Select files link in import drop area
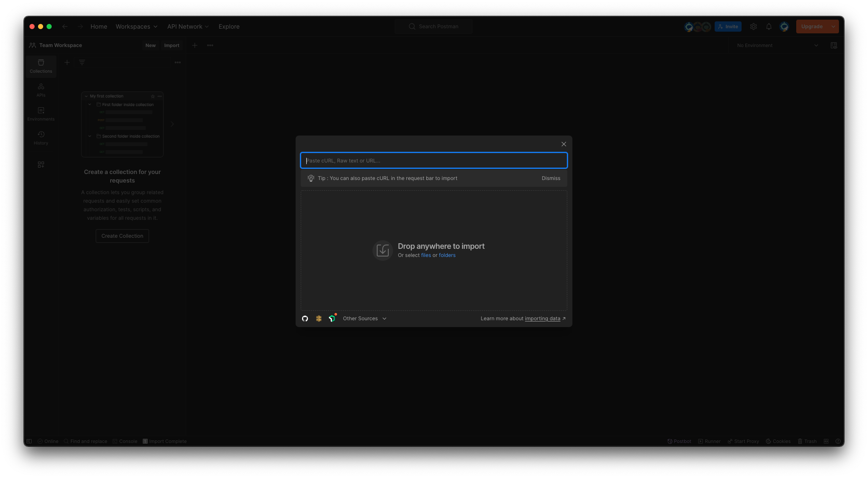 tap(426, 255)
